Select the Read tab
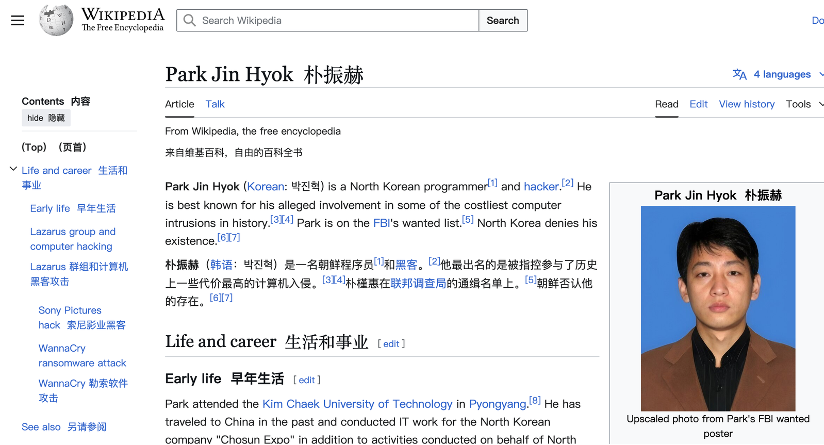The width and height of the screenshot is (824, 445). coord(666,104)
